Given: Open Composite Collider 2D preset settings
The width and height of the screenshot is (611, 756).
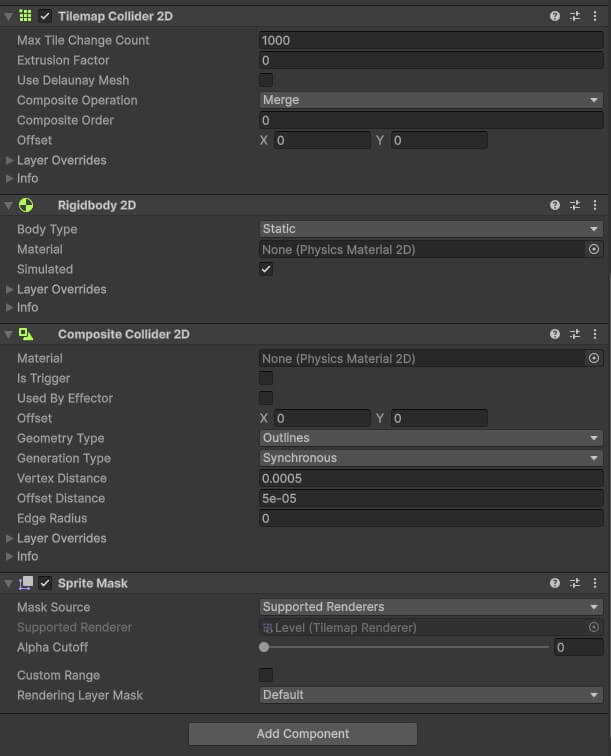Looking at the screenshot, I should [575, 334].
